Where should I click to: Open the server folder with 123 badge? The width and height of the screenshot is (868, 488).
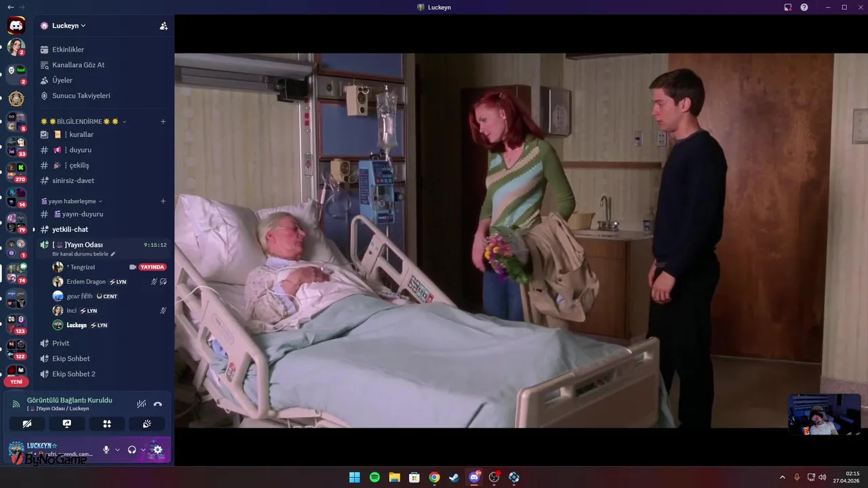16,323
